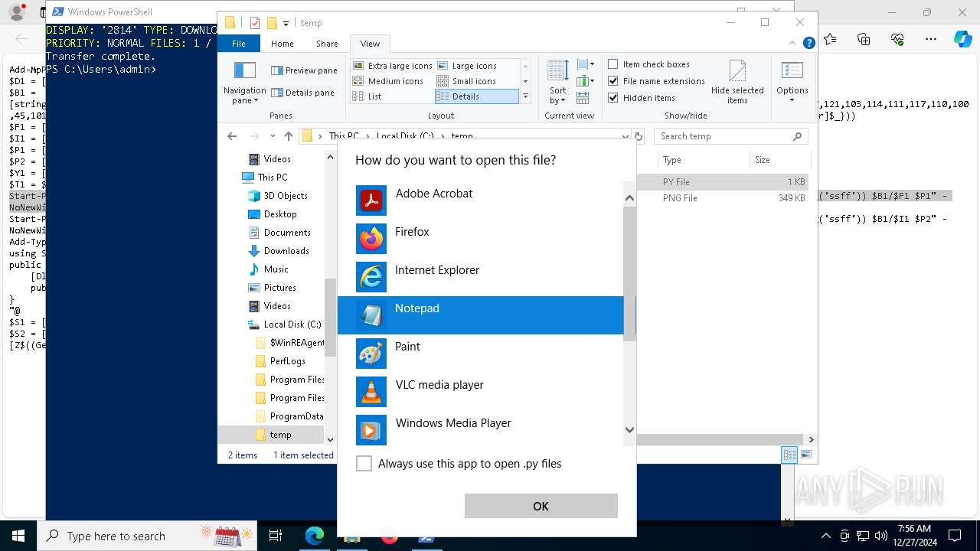Select Adobe Acrobat to open the file
The height and width of the screenshot is (551, 980).
[x=481, y=201]
